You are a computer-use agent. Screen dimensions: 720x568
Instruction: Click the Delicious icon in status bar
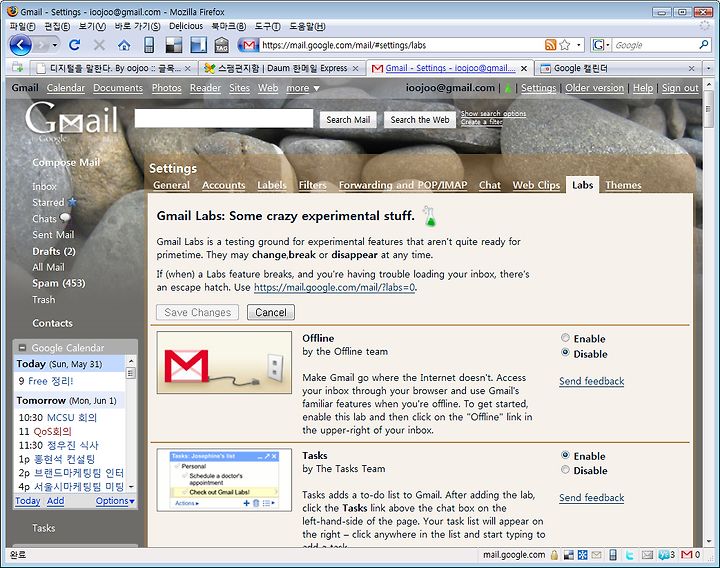click(568, 555)
